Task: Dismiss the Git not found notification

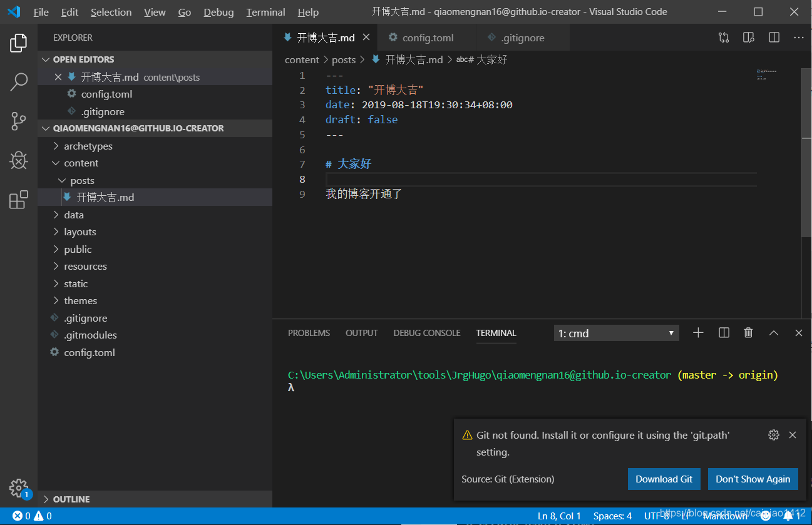Action: point(793,435)
